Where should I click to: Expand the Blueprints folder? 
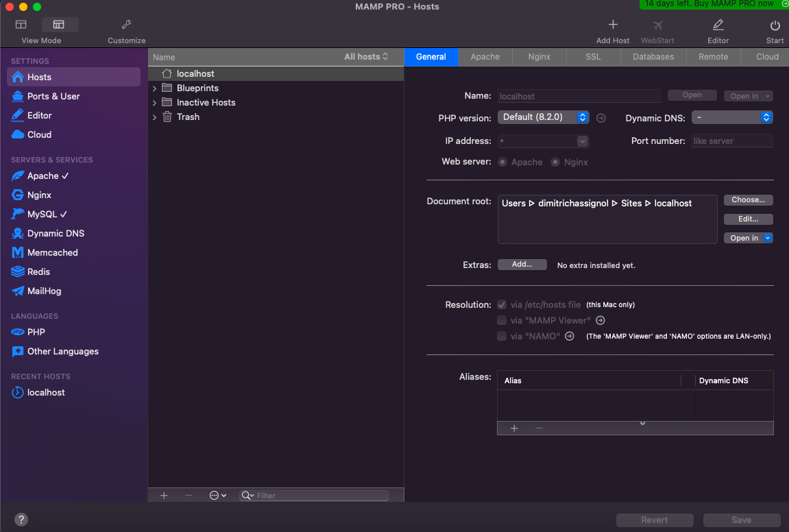tap(154, 88)
